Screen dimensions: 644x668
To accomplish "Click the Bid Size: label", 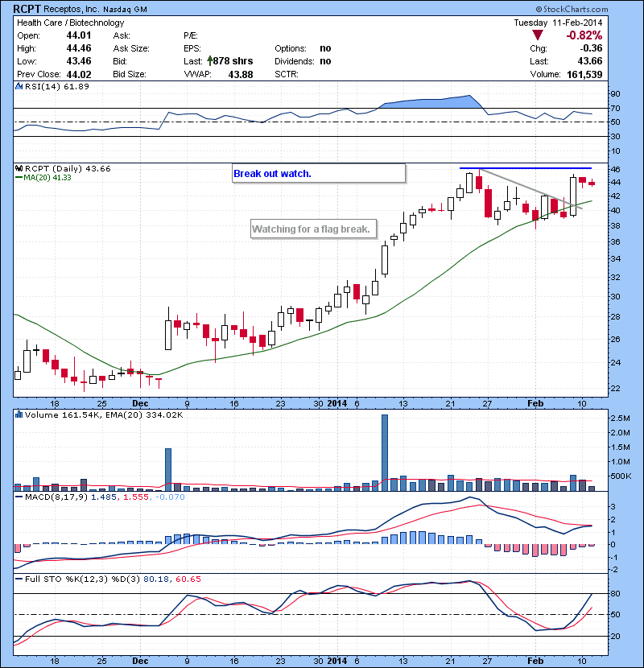I will 130,74.
